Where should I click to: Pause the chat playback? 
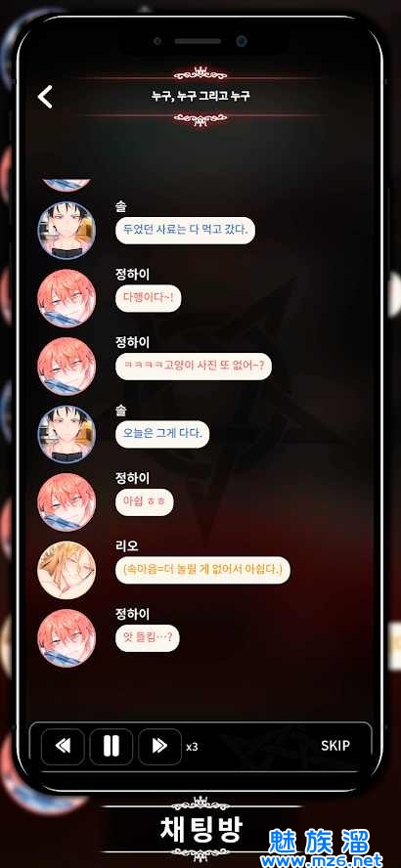pos(111,746)
